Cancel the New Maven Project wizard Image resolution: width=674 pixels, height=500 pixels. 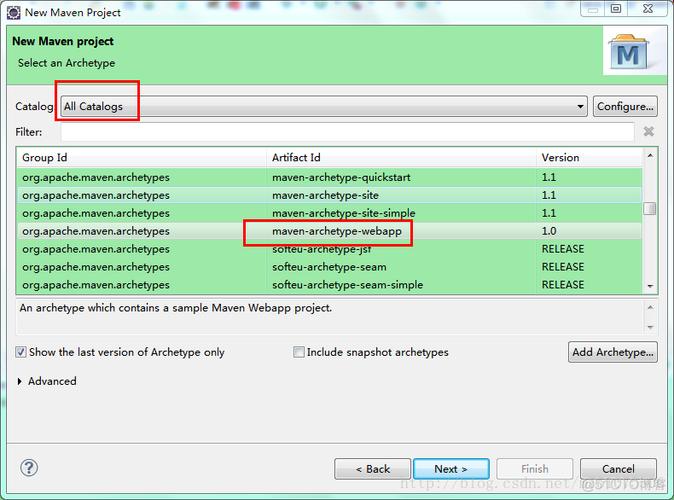click(x=618, y=469)
